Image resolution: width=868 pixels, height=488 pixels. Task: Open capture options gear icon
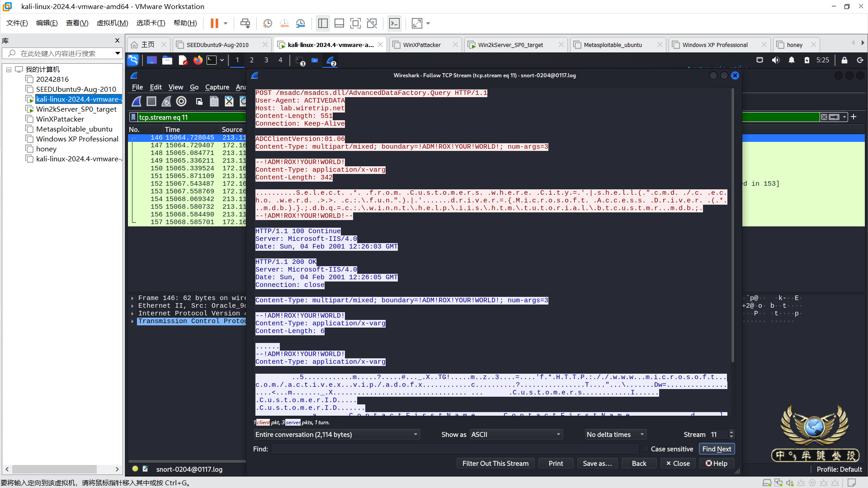(x=181, y=102)
